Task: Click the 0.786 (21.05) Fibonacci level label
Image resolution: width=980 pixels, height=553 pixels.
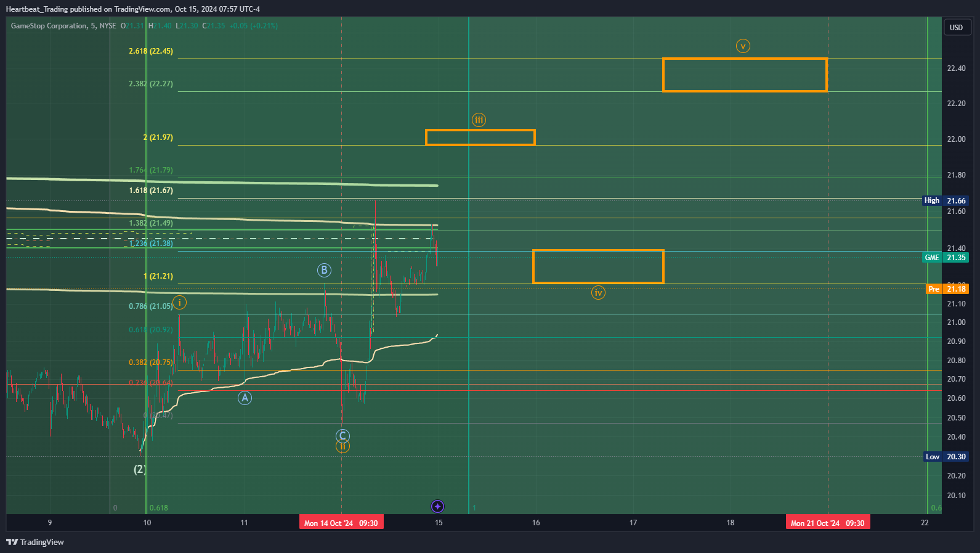Action: pos(151,306)
